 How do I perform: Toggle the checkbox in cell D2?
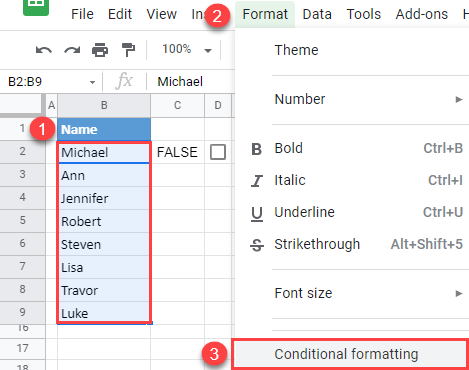click(218, 152)
